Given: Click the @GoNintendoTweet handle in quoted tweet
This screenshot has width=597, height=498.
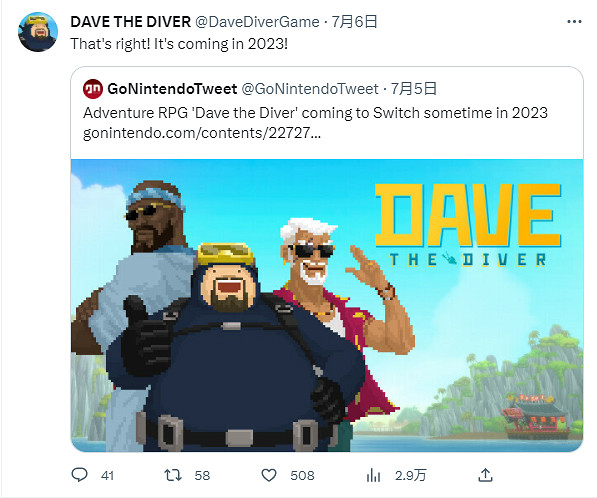Looking at the screenshot, I should pyautogui.click(x=310, y=89).
